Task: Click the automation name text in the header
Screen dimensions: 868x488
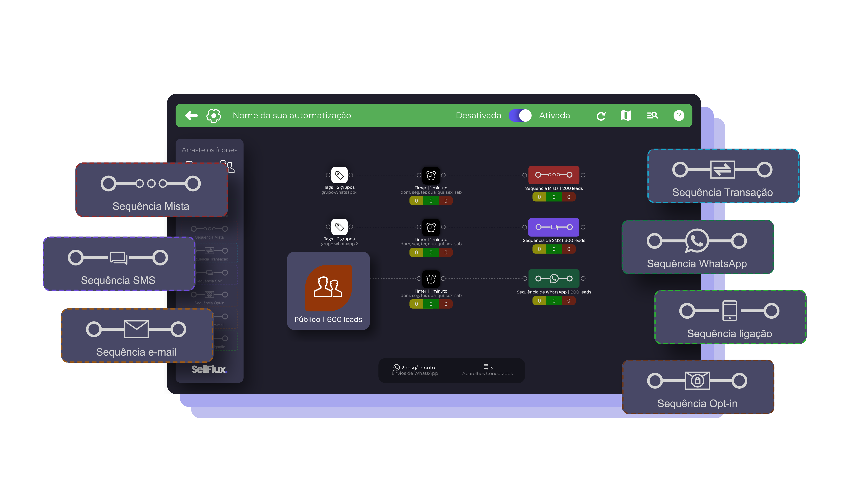Action: 292,116
